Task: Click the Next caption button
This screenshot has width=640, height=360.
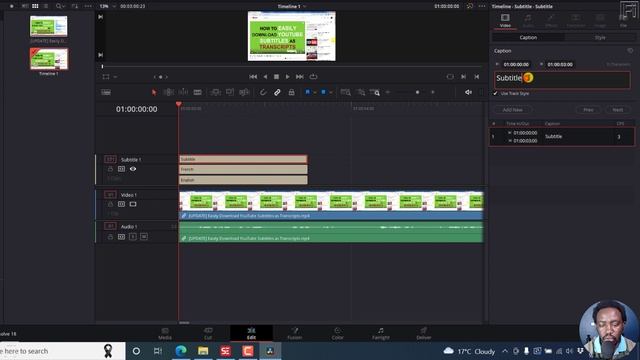Action: click(x=618, y=110)
